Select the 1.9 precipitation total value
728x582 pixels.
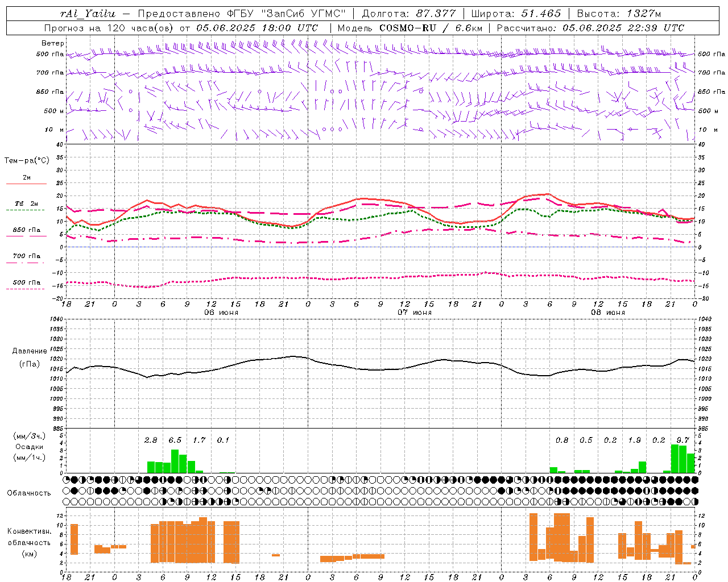(x=635, y=440)
